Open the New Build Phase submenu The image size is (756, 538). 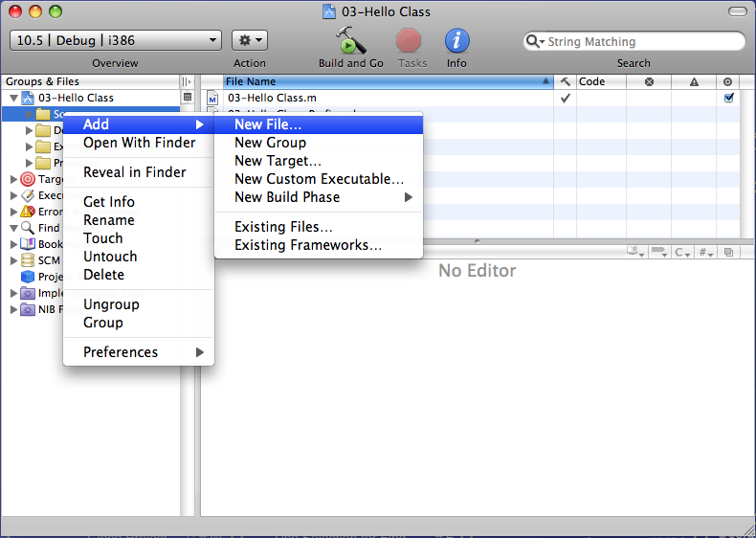319,197
